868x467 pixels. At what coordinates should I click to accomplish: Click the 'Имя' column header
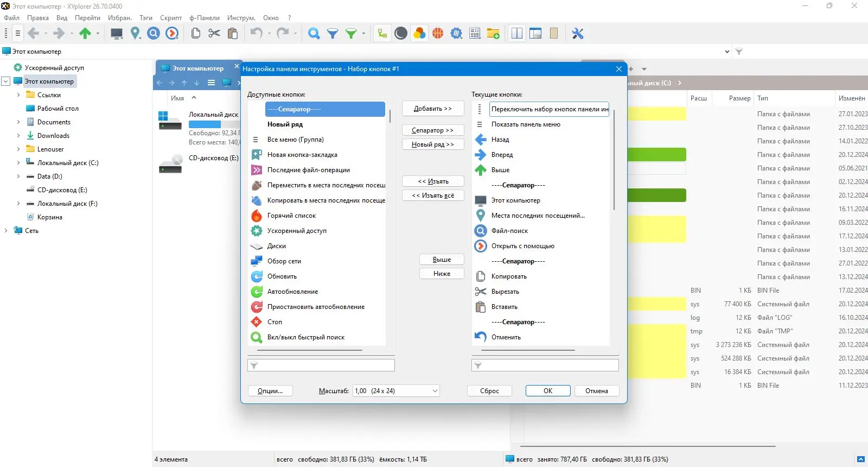coord(177,98)
